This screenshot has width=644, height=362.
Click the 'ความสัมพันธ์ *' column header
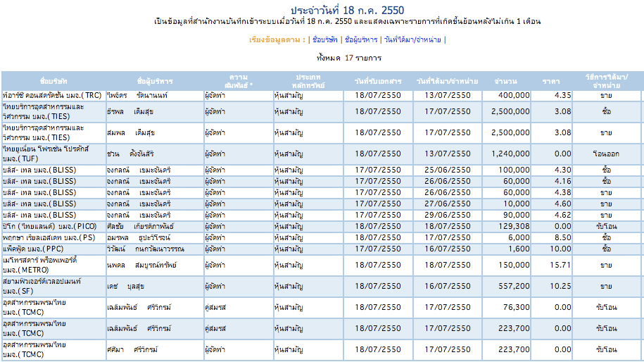point(239,81)
